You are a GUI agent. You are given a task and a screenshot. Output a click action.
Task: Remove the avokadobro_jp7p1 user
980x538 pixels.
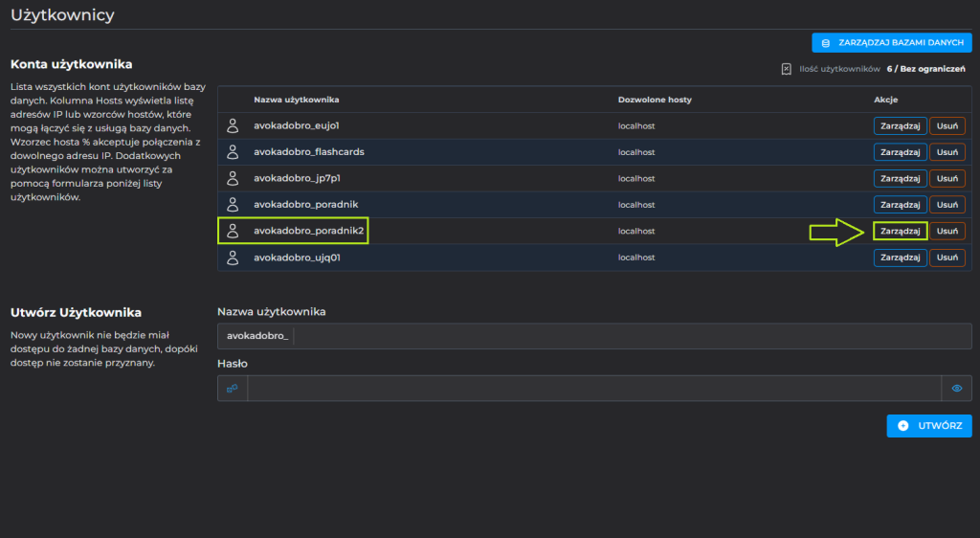947,178
